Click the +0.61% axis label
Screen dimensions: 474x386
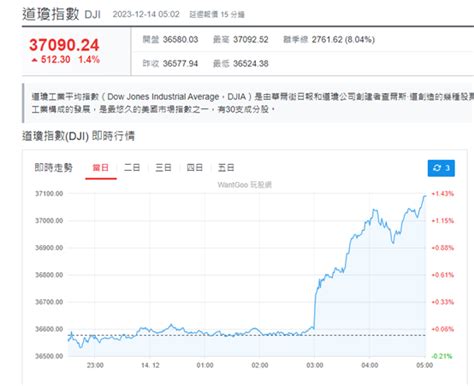point(443,275)
